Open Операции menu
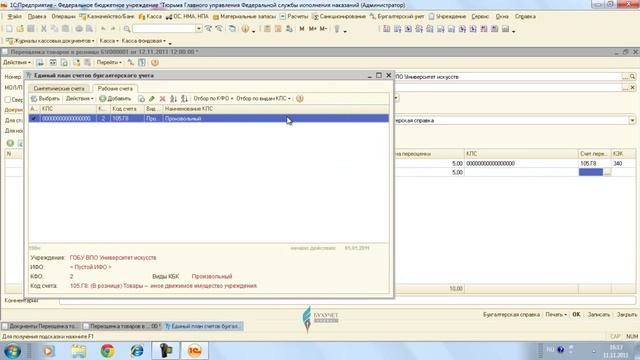 [x=63, y=17]
